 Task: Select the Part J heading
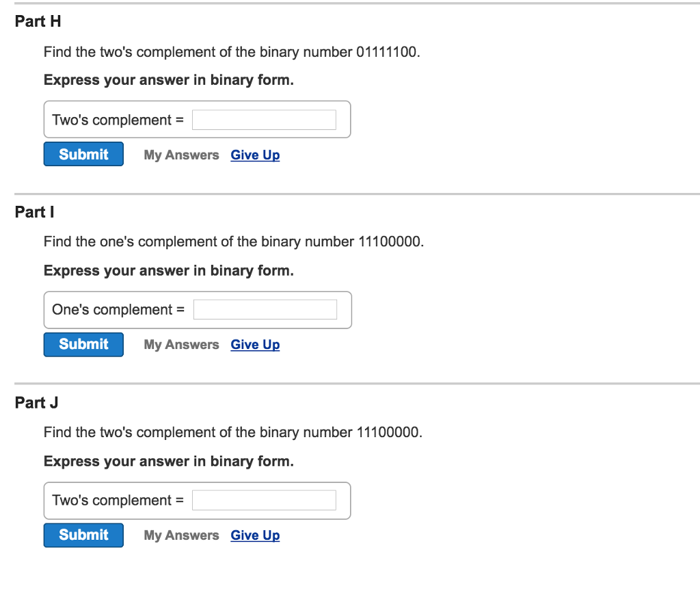[36, 403]
